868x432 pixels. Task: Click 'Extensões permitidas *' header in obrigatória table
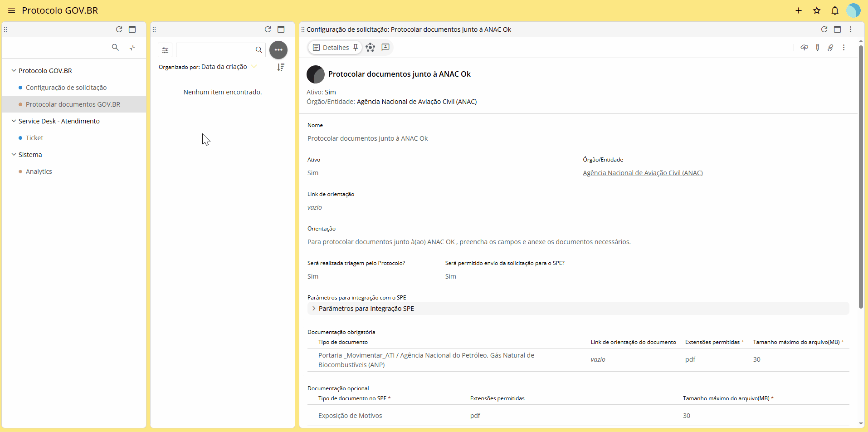[714, 342]
